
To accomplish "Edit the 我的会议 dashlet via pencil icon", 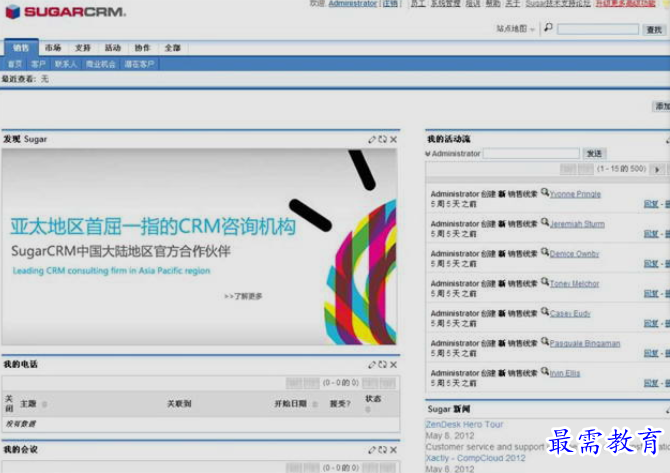I will [372, 449].
